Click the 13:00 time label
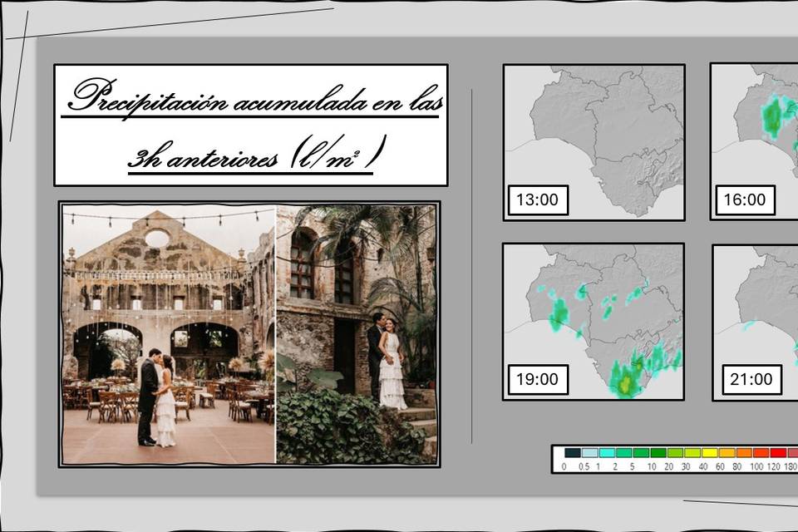This screenshot has height=532, width=798. [538, 200]
